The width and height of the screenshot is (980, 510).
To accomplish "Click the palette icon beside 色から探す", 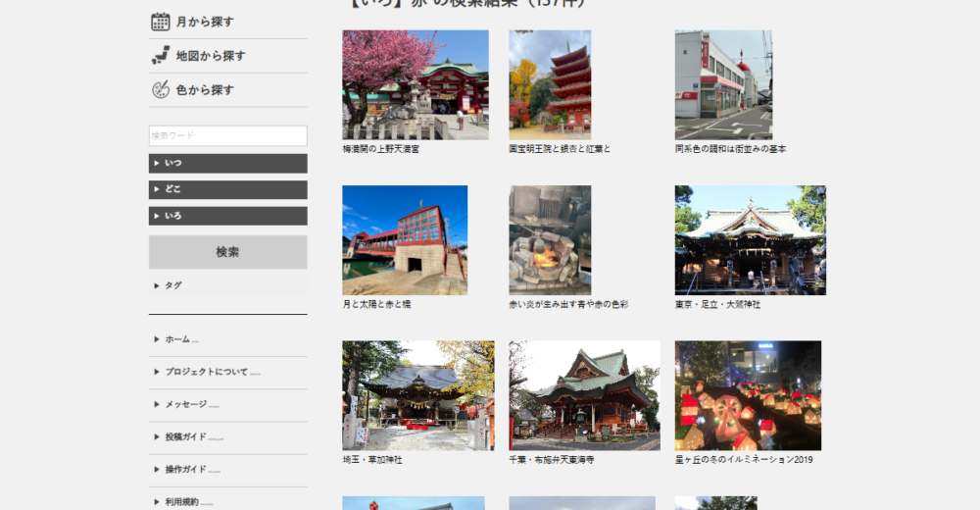I will (x=161, y=90).
